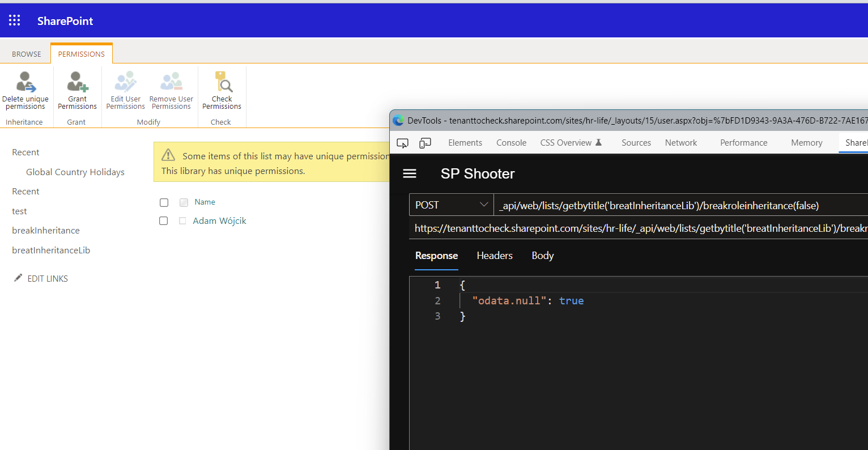Click CSS Overview experimental flask icon

point(598,142)
